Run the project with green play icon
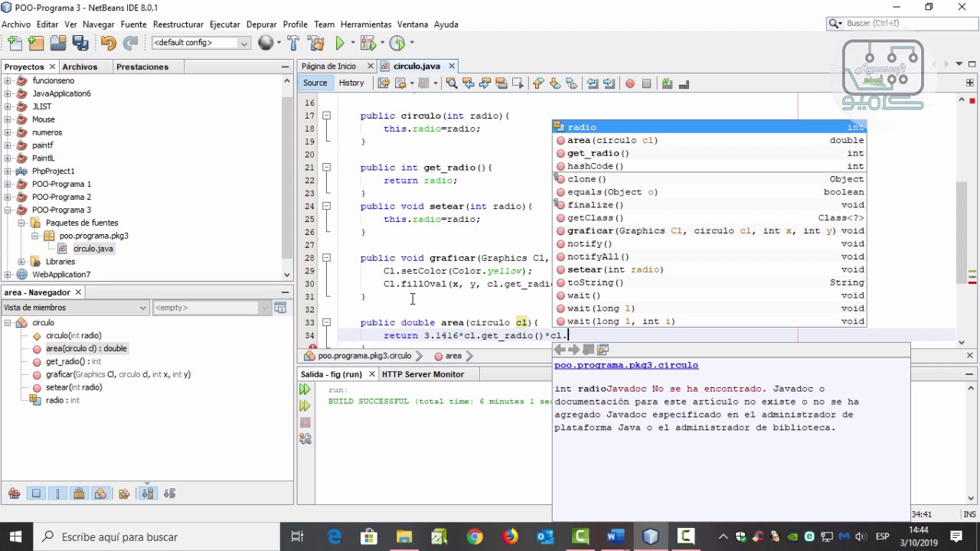 click(x=340, y=43)
